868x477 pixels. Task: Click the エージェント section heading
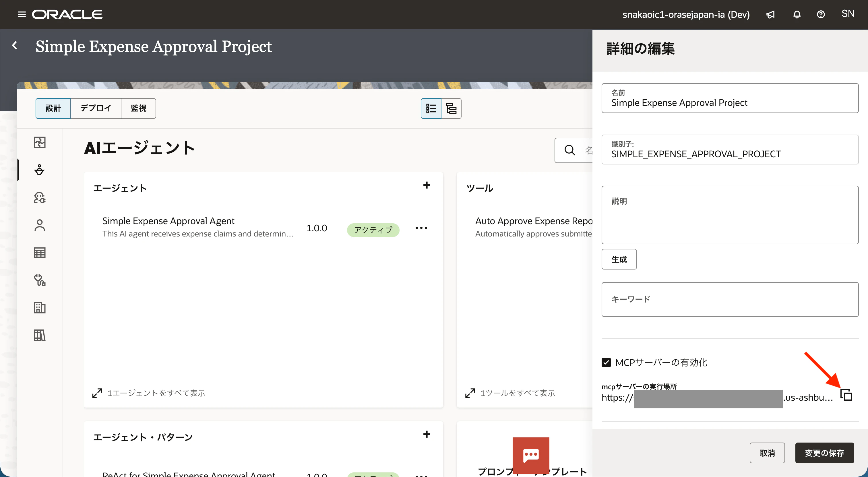pos(120,188)
